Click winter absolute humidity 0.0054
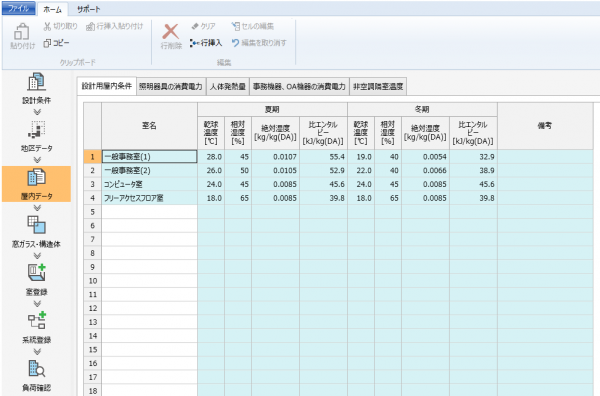600x396 pixels. (426, 156)
